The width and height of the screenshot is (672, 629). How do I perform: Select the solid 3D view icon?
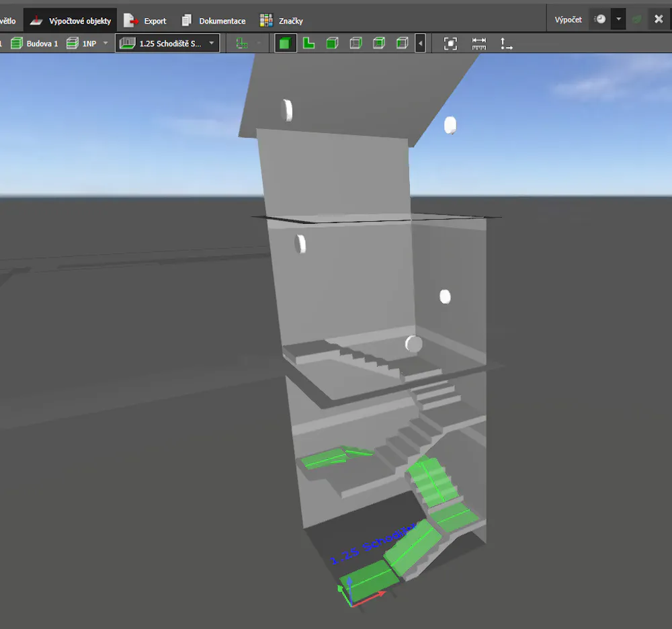(x=285, y=43)
